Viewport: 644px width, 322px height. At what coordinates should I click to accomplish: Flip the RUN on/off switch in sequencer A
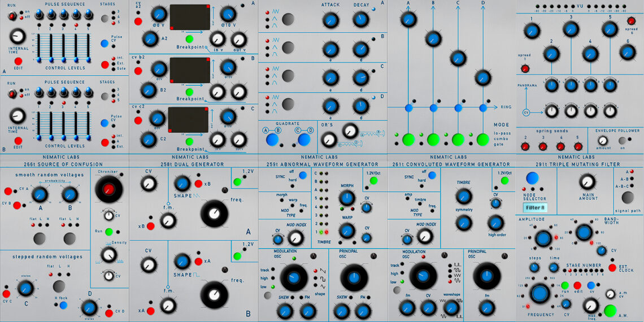pyautogui.click(x=12, y=16)
